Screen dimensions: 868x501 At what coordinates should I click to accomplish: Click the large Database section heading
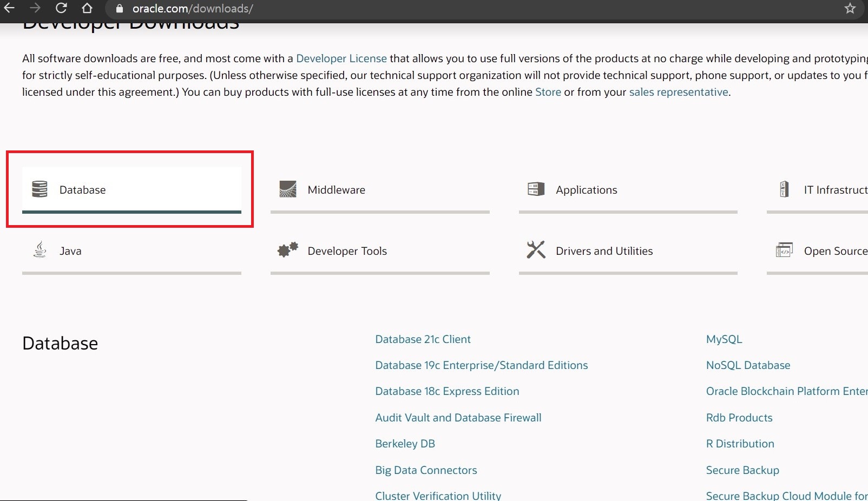(60, 343)
